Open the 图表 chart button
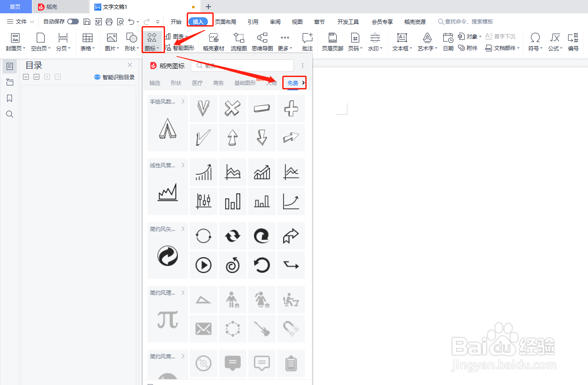 pyautogui.click(x=177, y=36)
